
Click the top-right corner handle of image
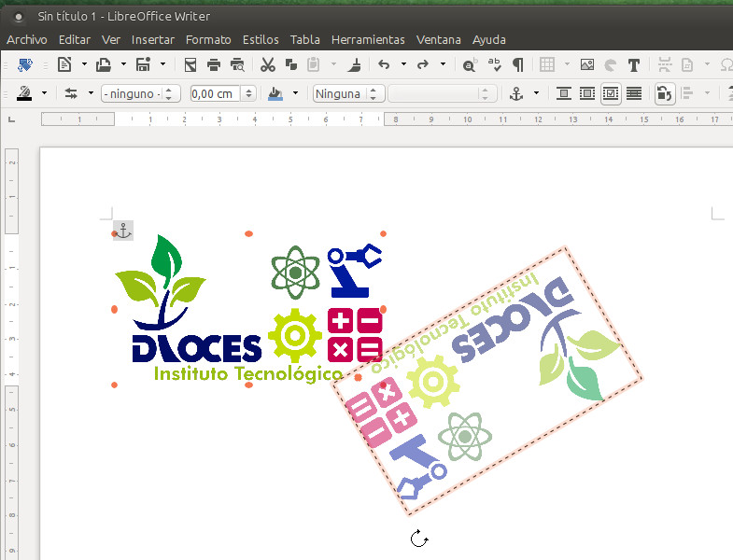(384, 233)
